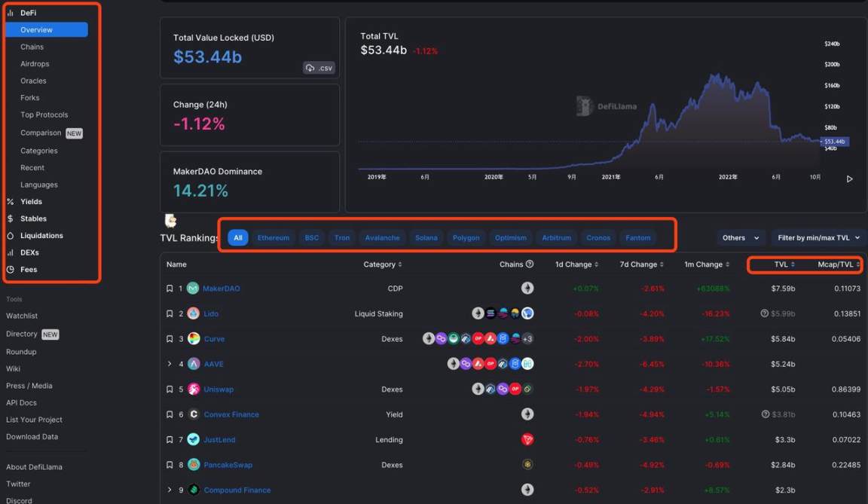This screenshot has width=868, height=504.
Task: Sort table by 1m Change
Action: [707, 264]
